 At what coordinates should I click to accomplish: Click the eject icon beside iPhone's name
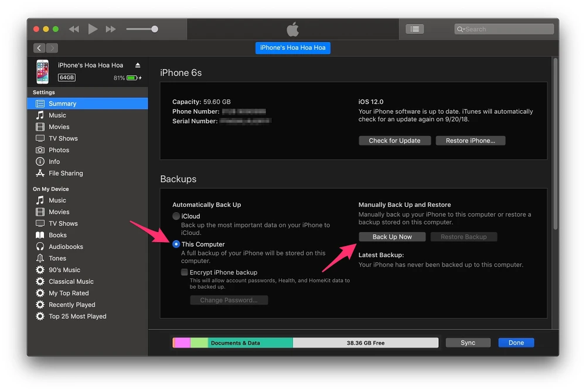[138, 65]
